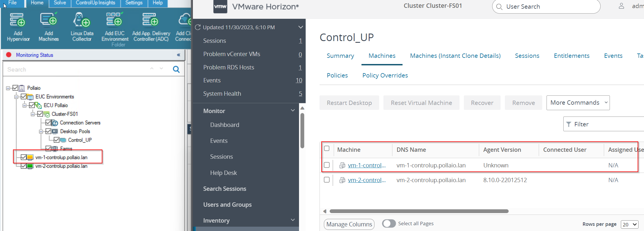This screenshot has height=231, width=644.
Task: Collapse the Monitoring Status panel with double chevron
Action: pyautogui.click(x=178, y=55)
